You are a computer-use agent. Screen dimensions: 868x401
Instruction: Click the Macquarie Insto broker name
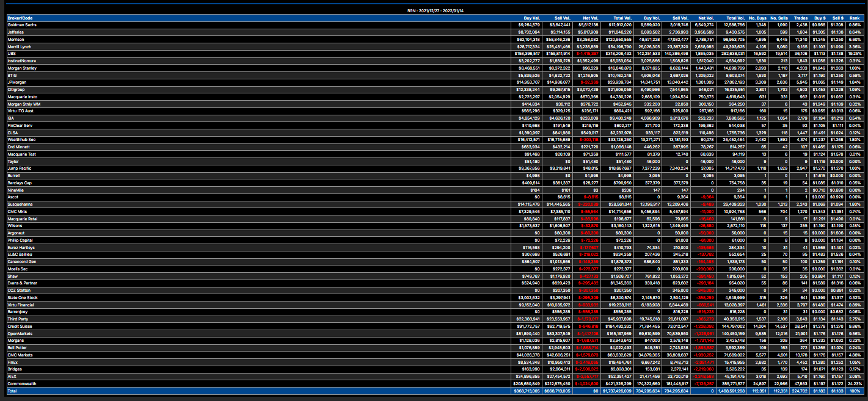click(21, 96)
